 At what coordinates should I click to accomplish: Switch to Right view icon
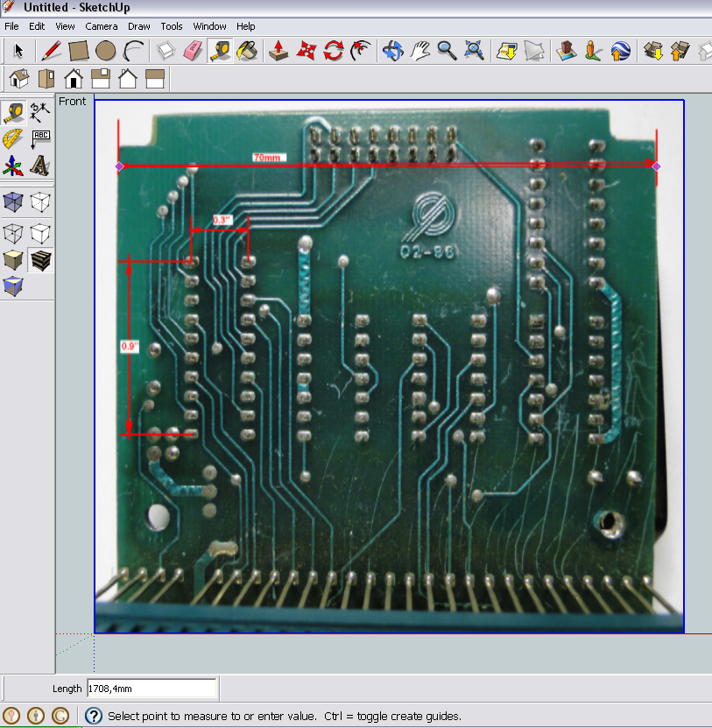point(101,79)
